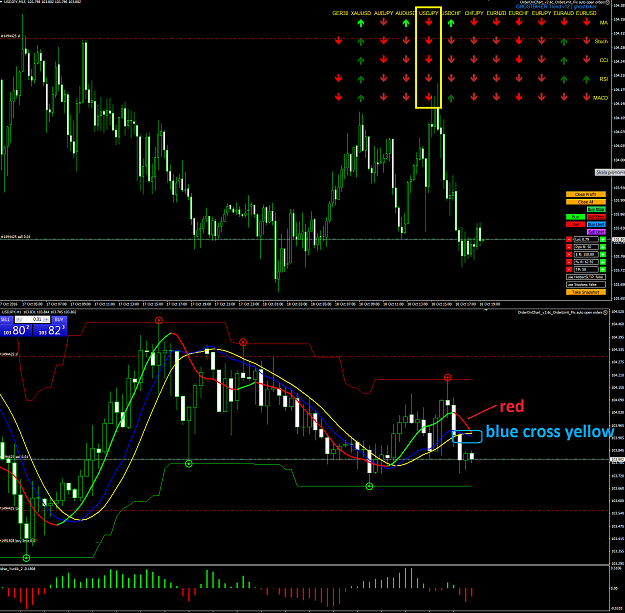The image size is (625, 613).
Task: Select the USDJPY symbol label
Action: coord(428,13)
